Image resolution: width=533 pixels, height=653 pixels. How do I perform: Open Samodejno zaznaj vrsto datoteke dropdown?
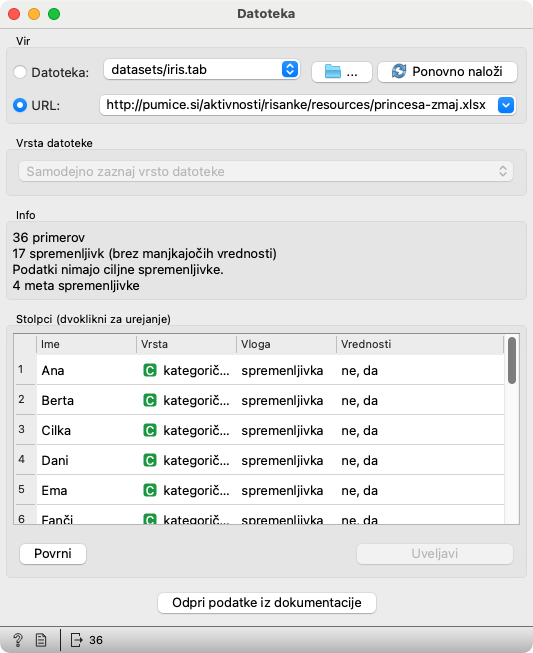pos(266,171)
